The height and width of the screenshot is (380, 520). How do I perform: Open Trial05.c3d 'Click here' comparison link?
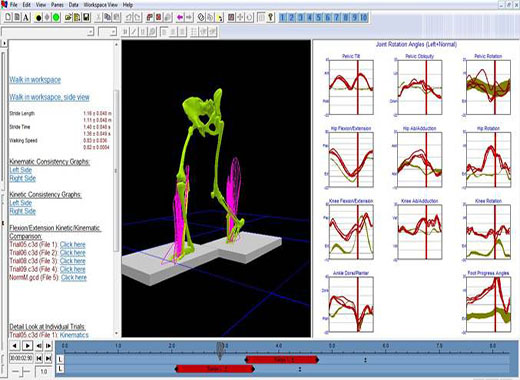coord(73,245)
